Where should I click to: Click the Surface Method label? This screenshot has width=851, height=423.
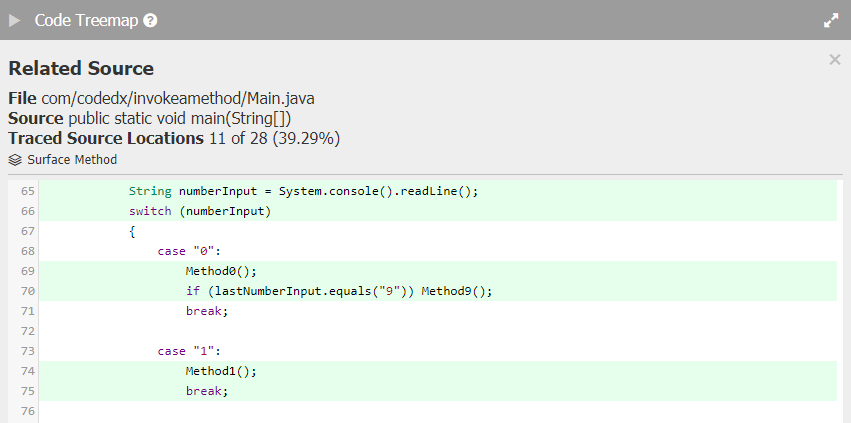click(x=72, y=160)
